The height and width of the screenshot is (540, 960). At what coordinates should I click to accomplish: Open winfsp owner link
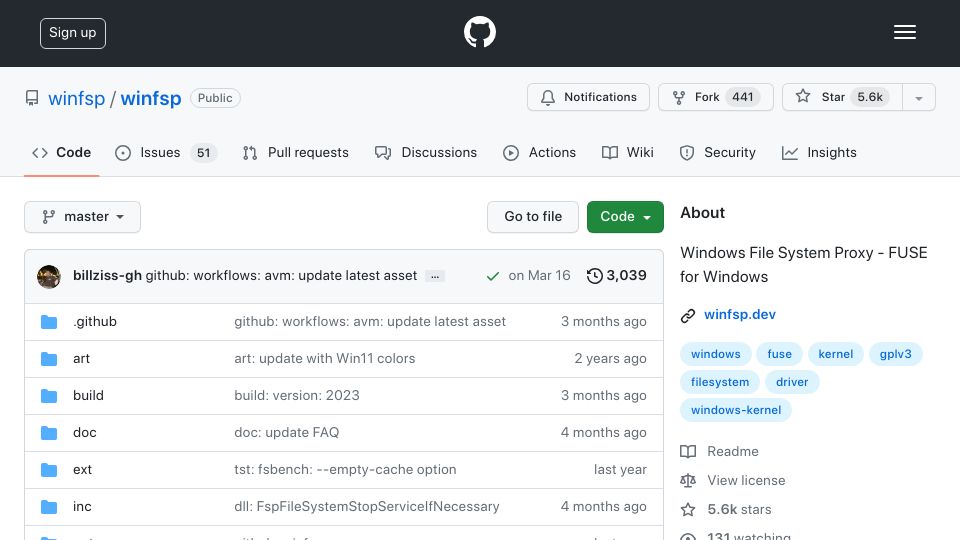(x=77, y=99)
